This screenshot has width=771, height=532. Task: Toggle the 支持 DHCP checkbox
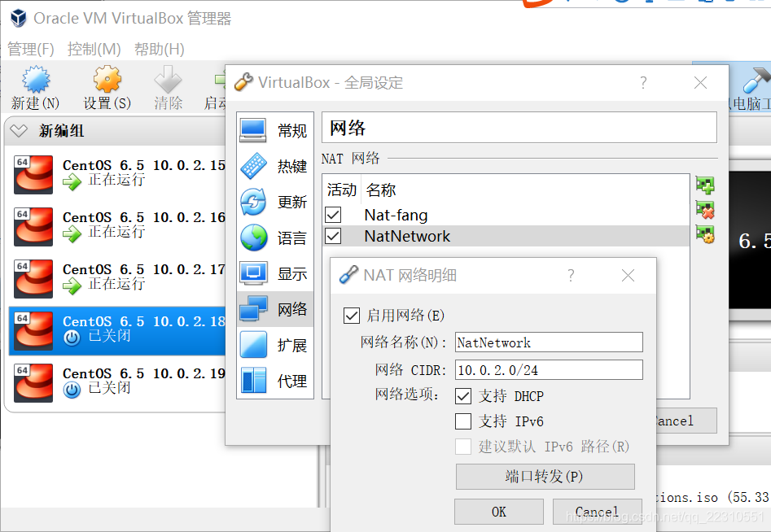pos(463,396)
